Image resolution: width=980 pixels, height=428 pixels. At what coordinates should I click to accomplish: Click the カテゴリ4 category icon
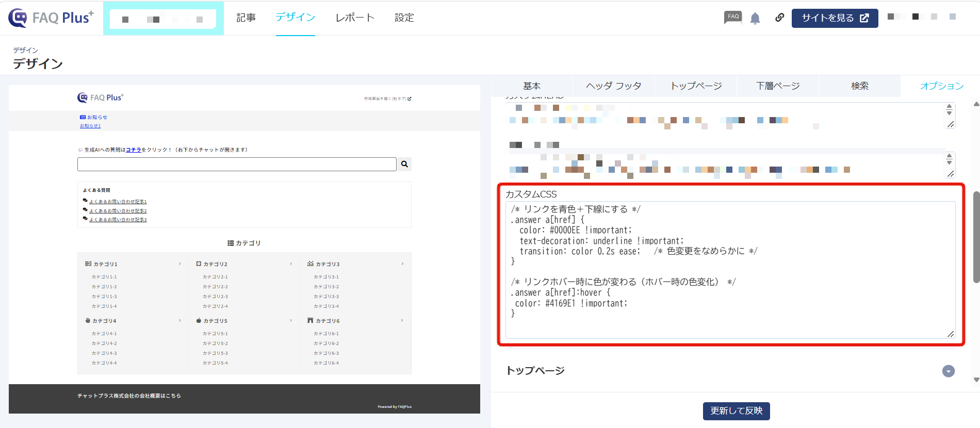pos(88,320)
